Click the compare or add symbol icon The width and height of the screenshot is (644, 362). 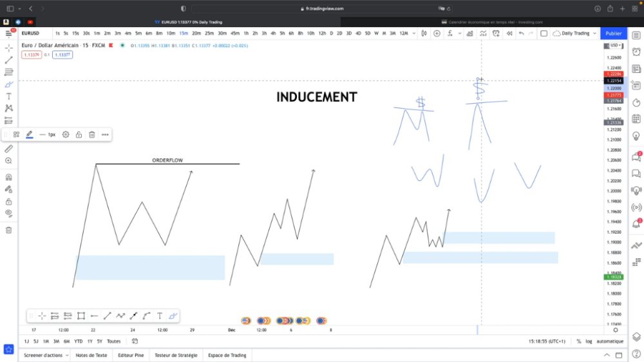[437, 33]
